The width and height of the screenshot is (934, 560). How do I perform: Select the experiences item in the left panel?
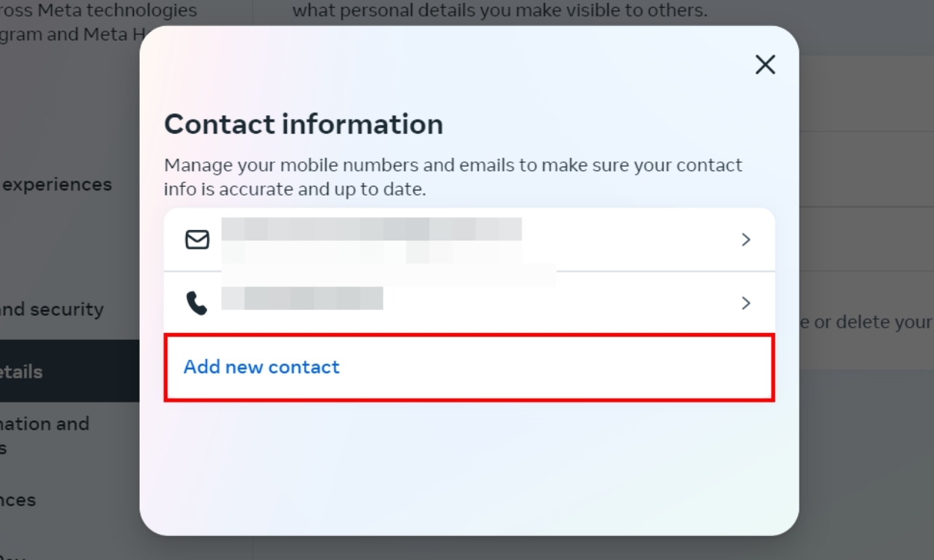56,184
